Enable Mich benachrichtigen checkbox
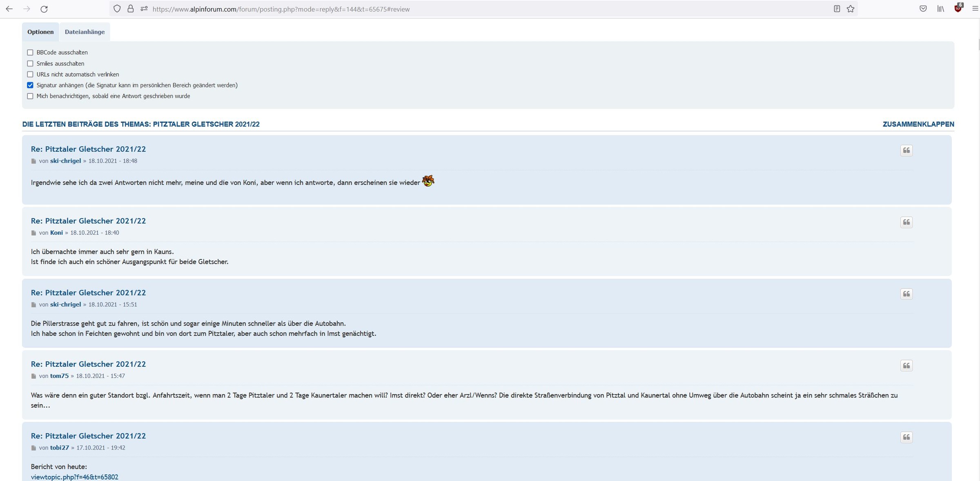The width and height of the screenshot is (980, 481). (30, 96)
